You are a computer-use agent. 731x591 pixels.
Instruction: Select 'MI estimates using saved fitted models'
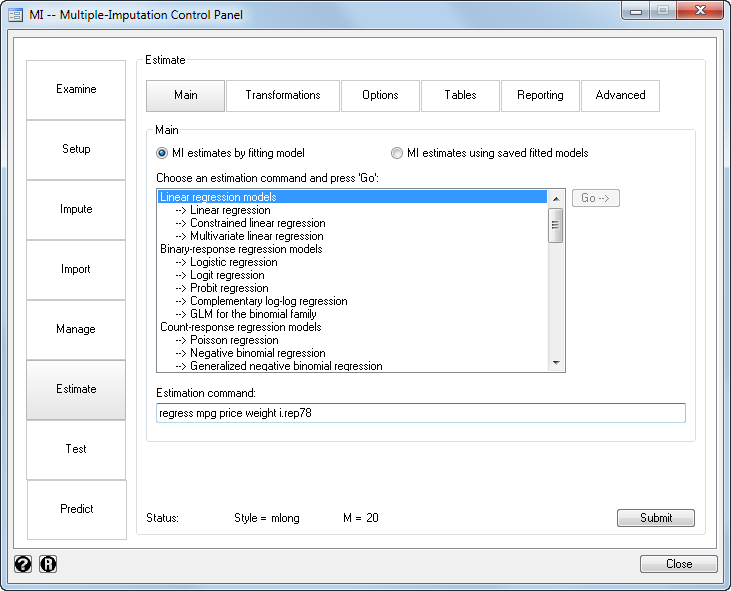tap(397, 153)
